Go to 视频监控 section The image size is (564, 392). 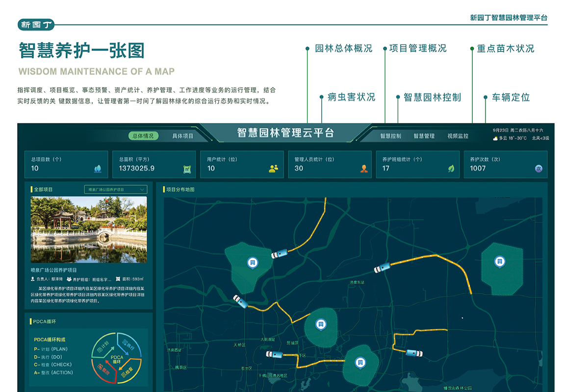(x=458, y=136)
